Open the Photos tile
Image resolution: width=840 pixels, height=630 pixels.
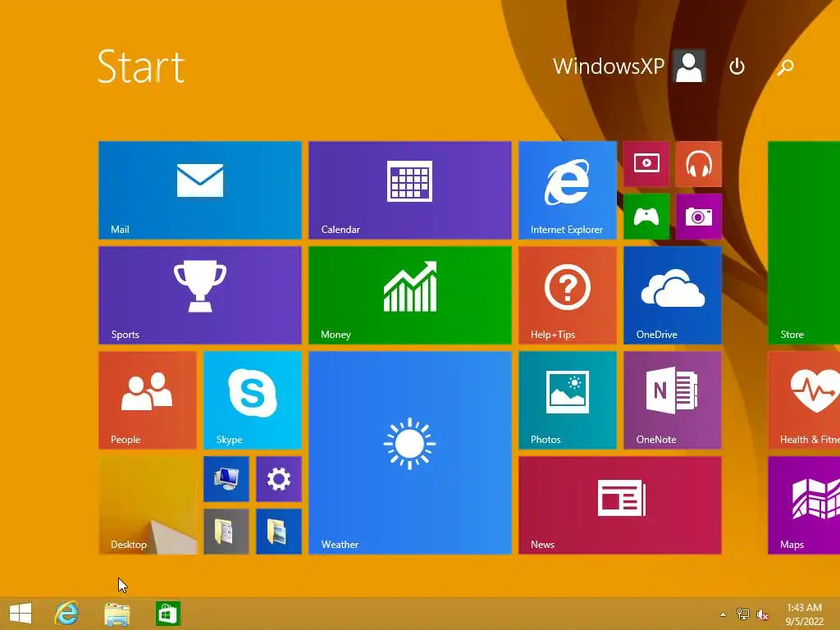tap(568, 400)
